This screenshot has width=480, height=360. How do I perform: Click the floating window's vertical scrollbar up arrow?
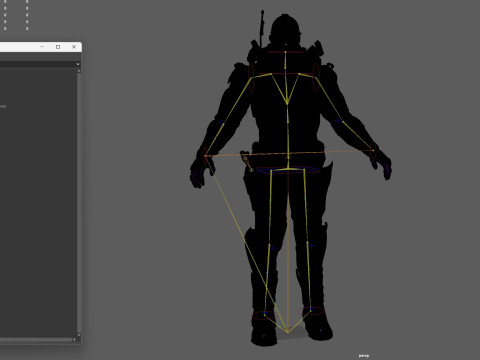click(79, 71)
